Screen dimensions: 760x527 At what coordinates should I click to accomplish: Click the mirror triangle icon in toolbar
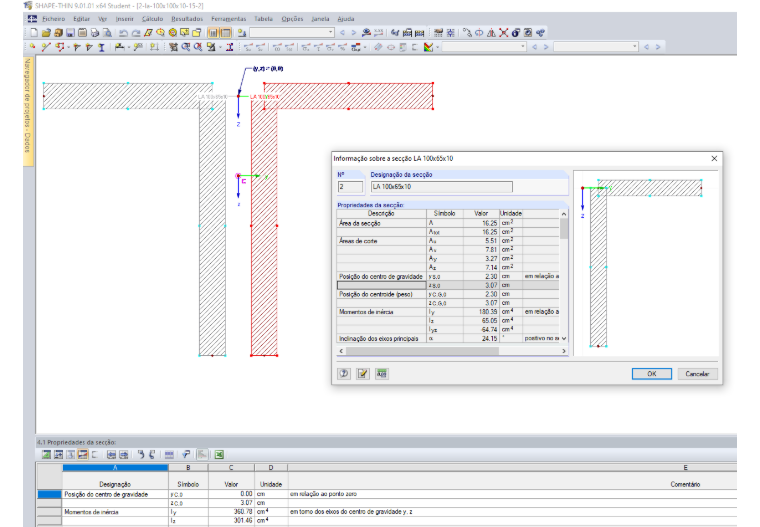[491, 33]
